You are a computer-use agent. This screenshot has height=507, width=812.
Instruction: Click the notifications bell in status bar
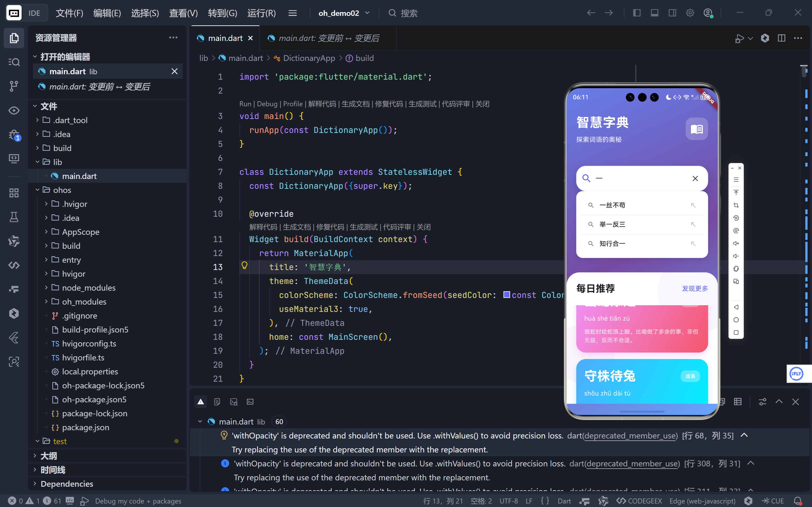pyautogui.click(x=798, y=501)
